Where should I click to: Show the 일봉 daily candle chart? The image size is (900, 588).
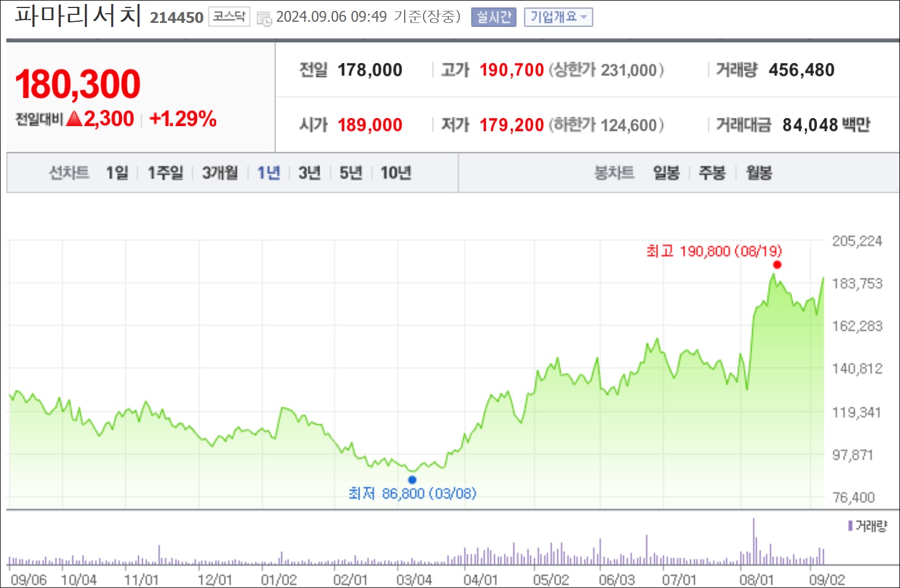point(666,173)
